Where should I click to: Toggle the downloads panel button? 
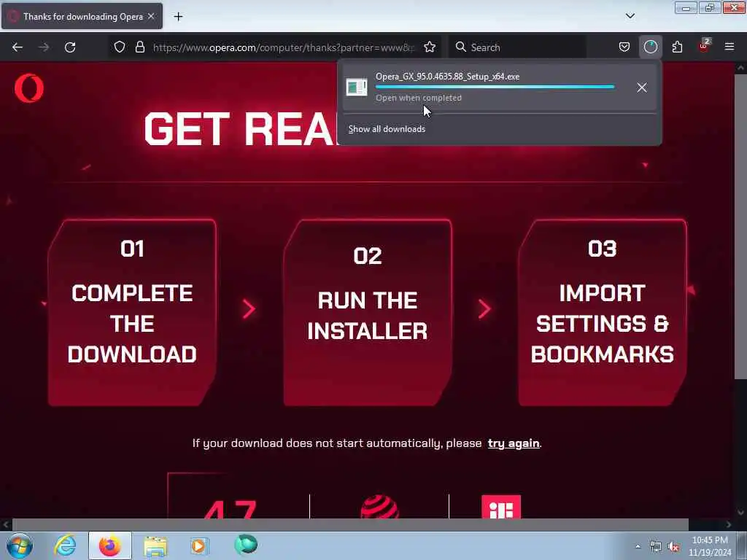coord(650,47)
